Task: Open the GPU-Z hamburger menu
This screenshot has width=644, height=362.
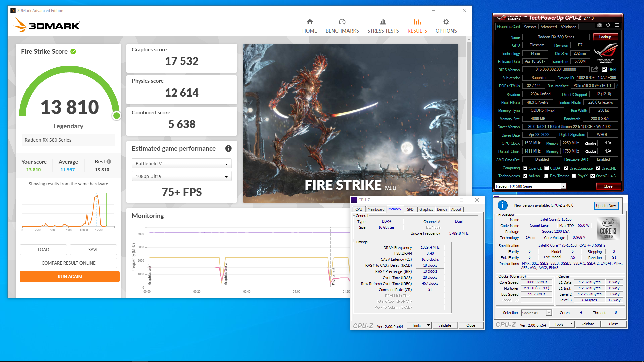Action: pyautogui.click(x=617, y=25)
